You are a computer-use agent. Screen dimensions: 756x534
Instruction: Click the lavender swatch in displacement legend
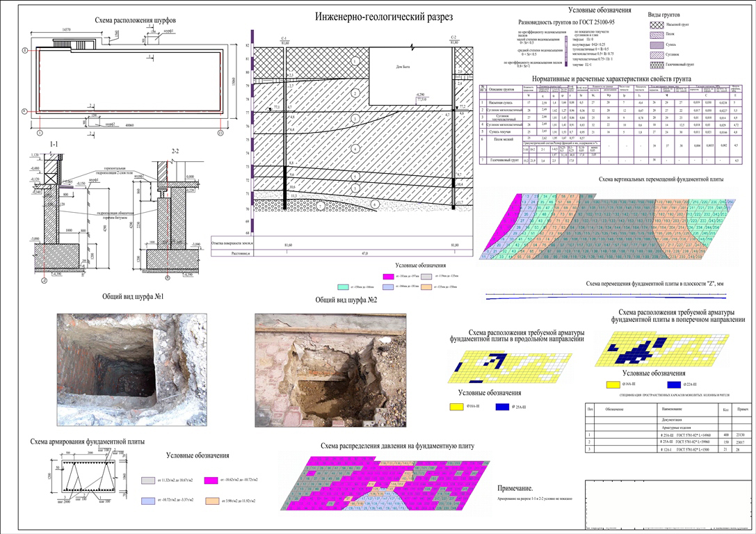pyautogui.click(x=389, y=286)
